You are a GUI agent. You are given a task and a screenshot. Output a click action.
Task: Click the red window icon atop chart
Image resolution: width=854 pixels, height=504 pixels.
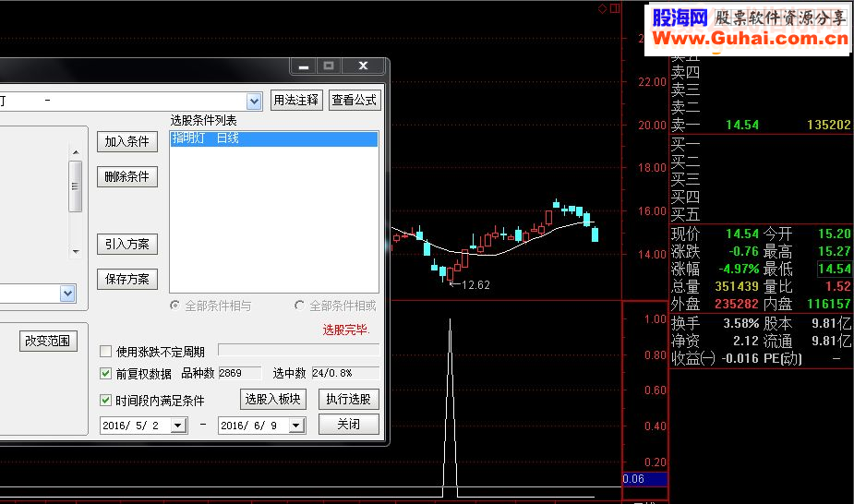(x=616, y=8)
